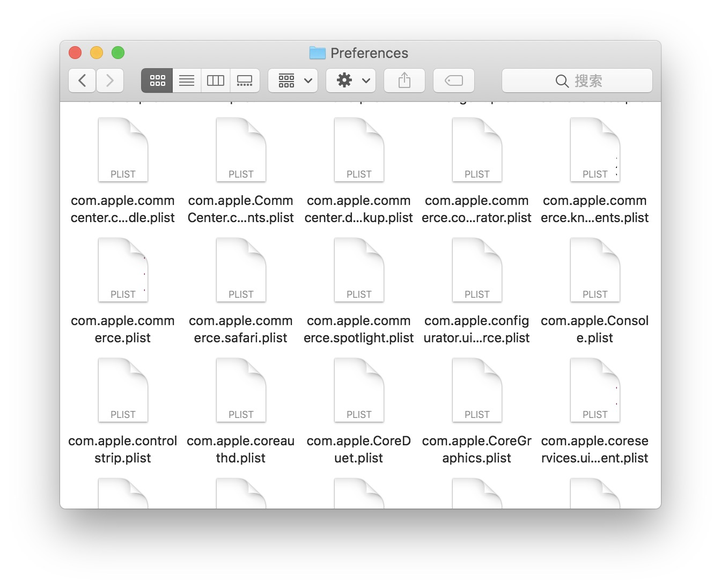Image resolution: width=721 pixels, height=588 pixels.
Task: Select the com.apple.coreservices.ui…ent.plist file icon
Action: pos(595,390)
